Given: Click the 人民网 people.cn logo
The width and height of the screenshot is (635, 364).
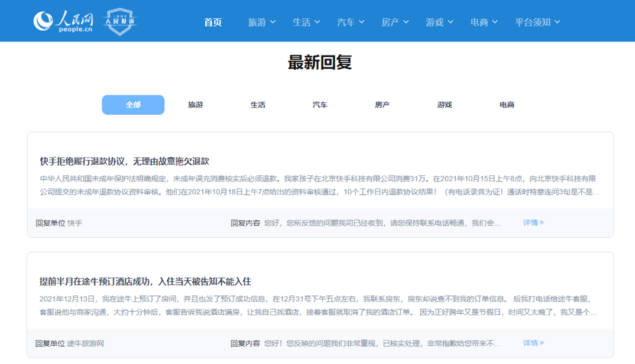Looking at the screenshot, I should point(63,21).
